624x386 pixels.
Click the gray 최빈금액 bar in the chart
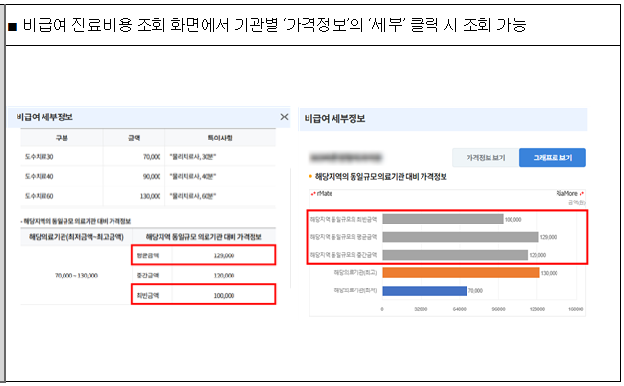point(443,219)
